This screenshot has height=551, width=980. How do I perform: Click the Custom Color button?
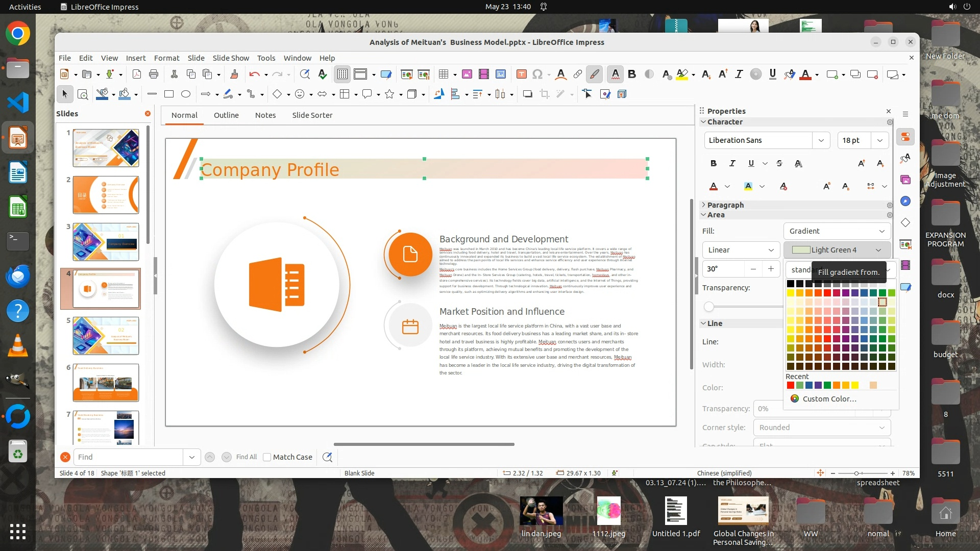tap(829, 399)
